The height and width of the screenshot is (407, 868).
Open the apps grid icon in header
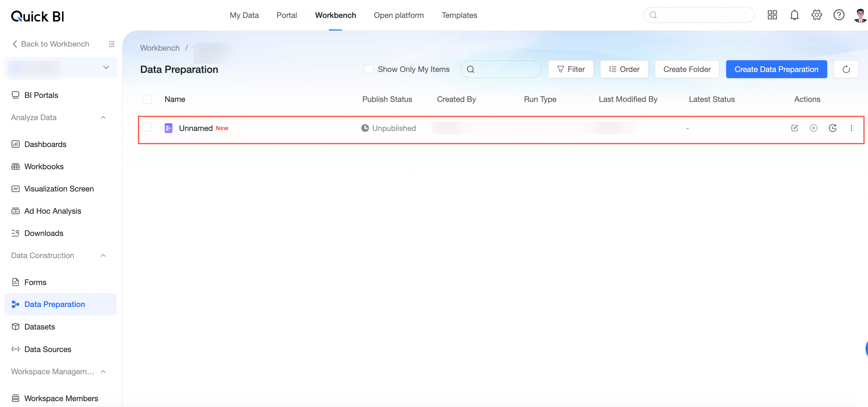772,15
